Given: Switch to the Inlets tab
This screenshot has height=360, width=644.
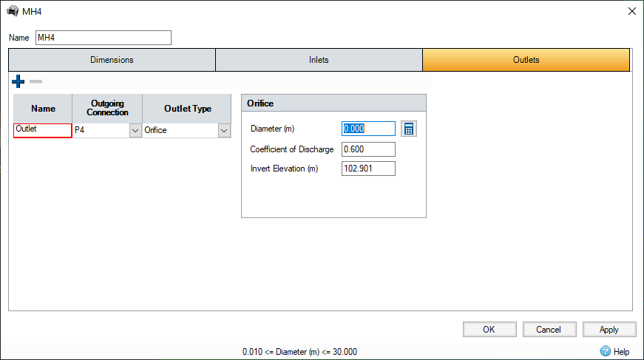Looking at the screenshot, I should click(x=319, y=60).
